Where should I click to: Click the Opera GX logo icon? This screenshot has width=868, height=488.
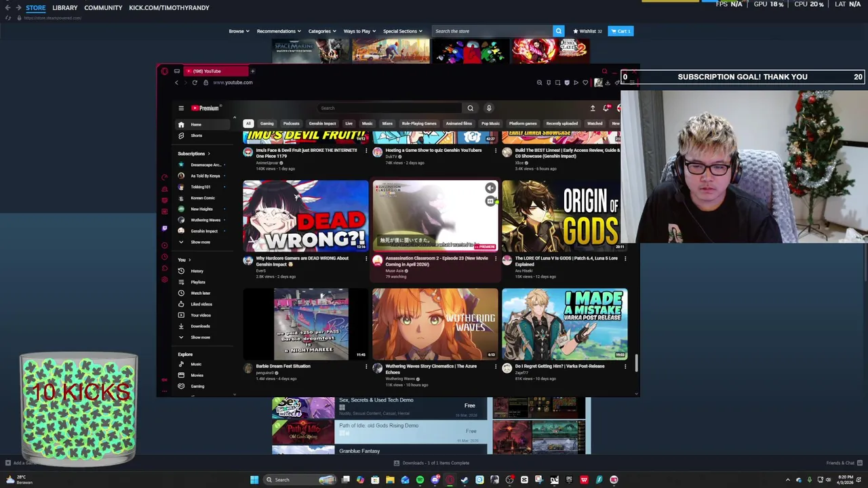(164, 71)
